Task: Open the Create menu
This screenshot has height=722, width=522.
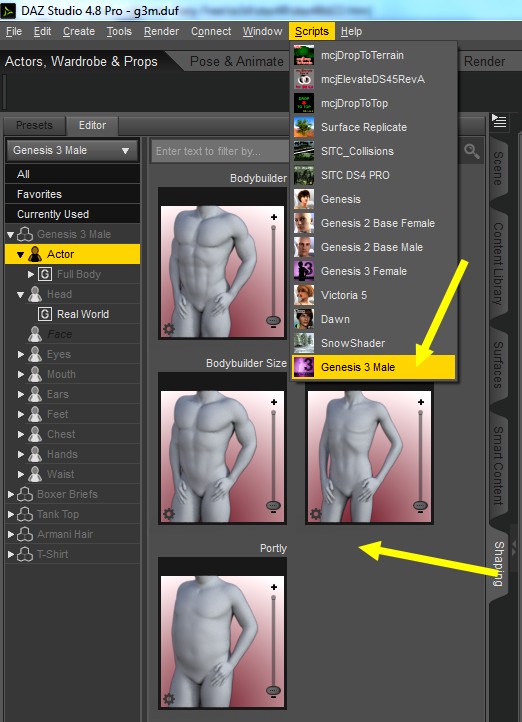Action: tap(79, 31)
